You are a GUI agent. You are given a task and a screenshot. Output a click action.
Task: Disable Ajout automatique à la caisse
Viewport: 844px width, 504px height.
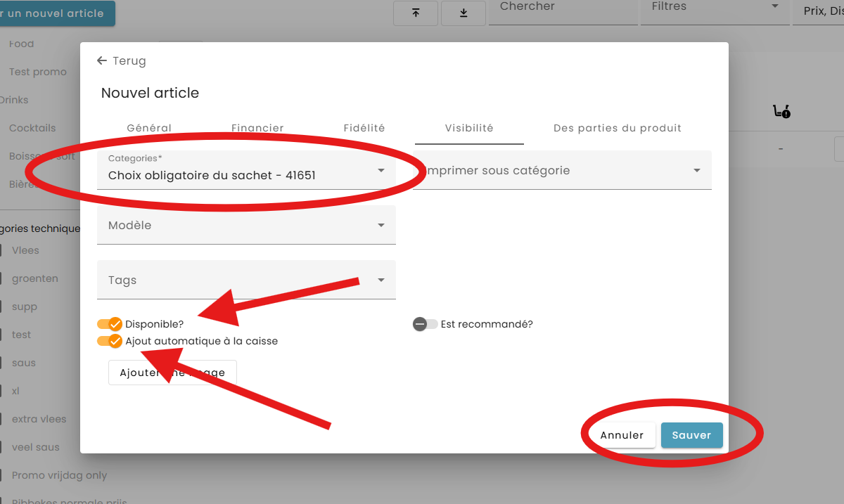pyautogui.click(x=110, y=341)
